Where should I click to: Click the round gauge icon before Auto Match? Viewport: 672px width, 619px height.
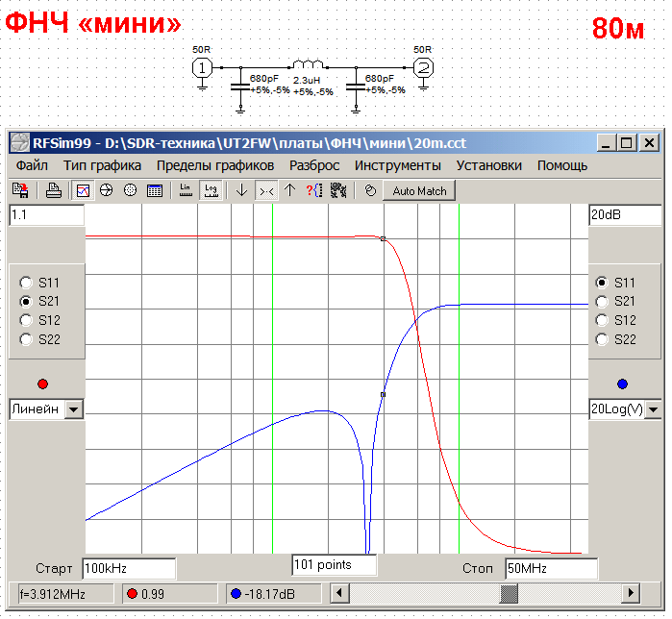(x=370, y=190)
